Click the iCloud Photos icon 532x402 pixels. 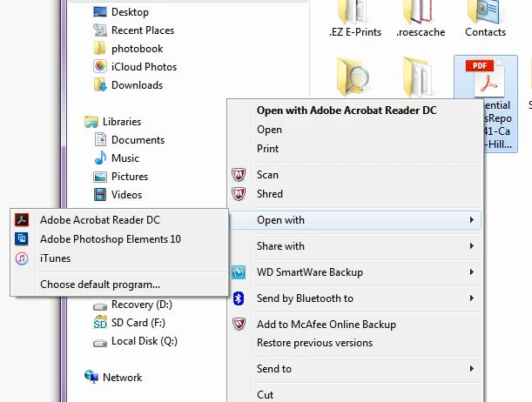point(100,66)
